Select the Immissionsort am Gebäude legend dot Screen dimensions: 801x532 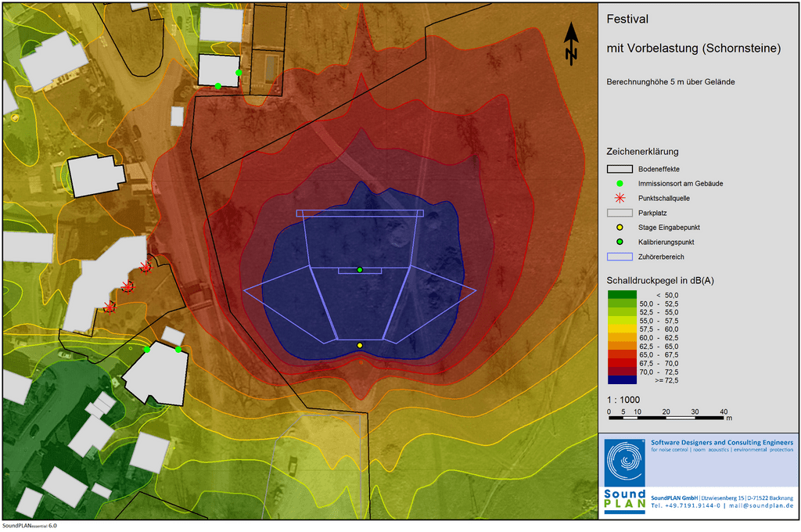620,183
